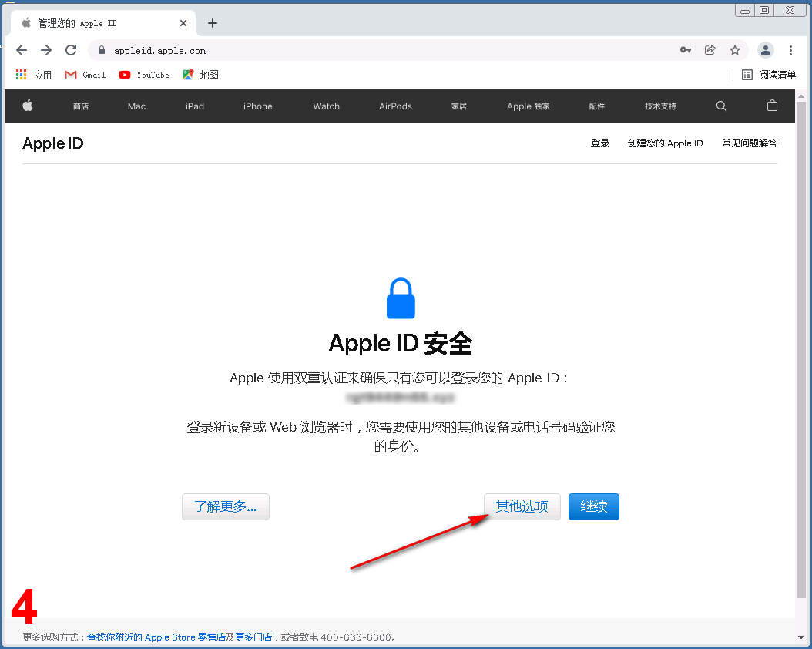This screenshot has height=649, width=812.
Task: Open the shopping bag icon
Action: pyautogui.click(x=772, y=106)
